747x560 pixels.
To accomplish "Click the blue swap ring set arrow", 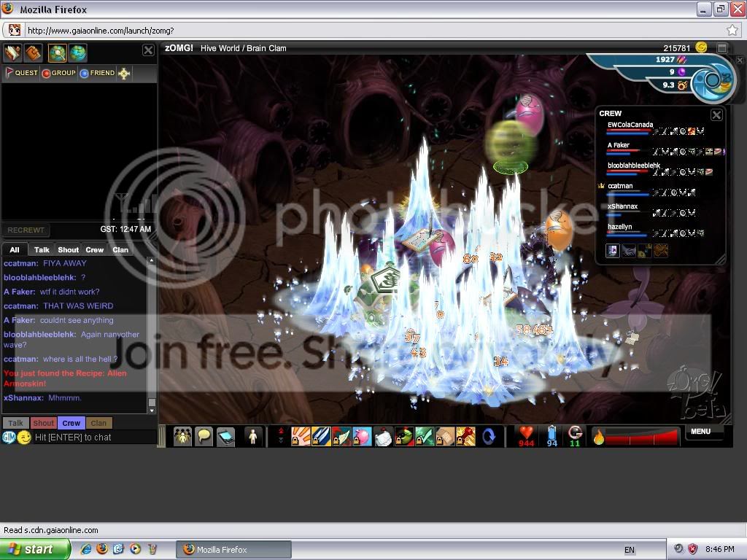I will pyautogui.click(x=489, y=436).
